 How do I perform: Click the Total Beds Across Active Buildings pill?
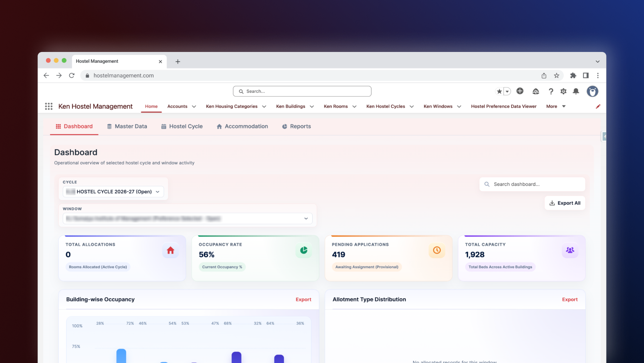click(x=500, y=267)
